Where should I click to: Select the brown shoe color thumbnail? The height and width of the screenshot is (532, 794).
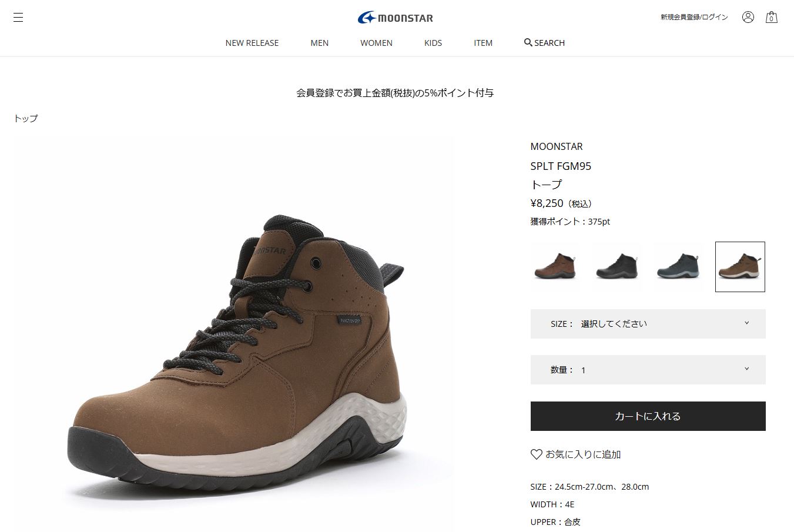pos(555,266)
